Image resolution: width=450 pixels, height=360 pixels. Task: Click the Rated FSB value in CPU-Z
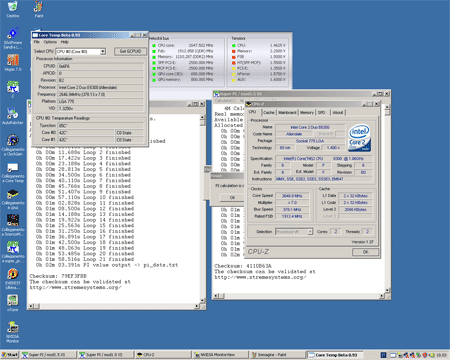pyautogui.click(x=292, y=216)
